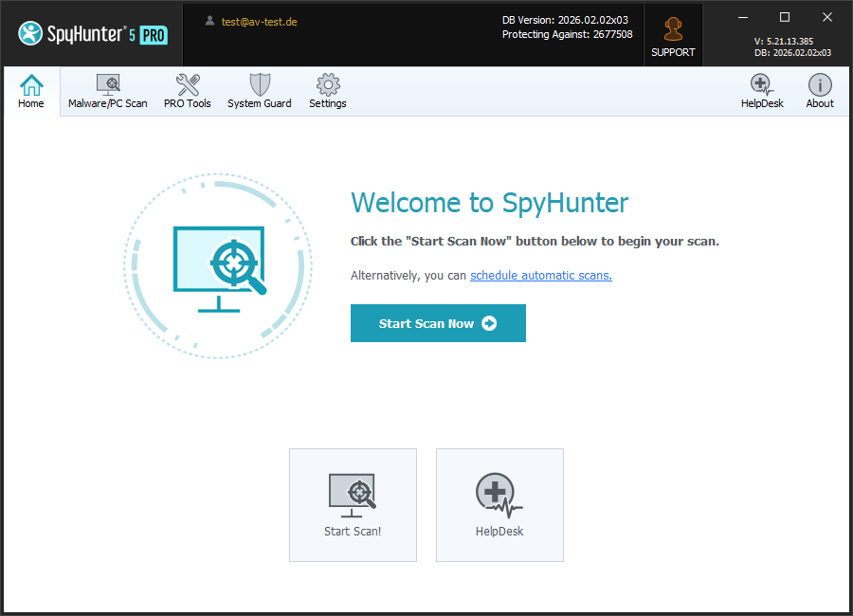Viewport: 853px width, 616px height.
Task: Select the Home tab
Action: (31, 92)
